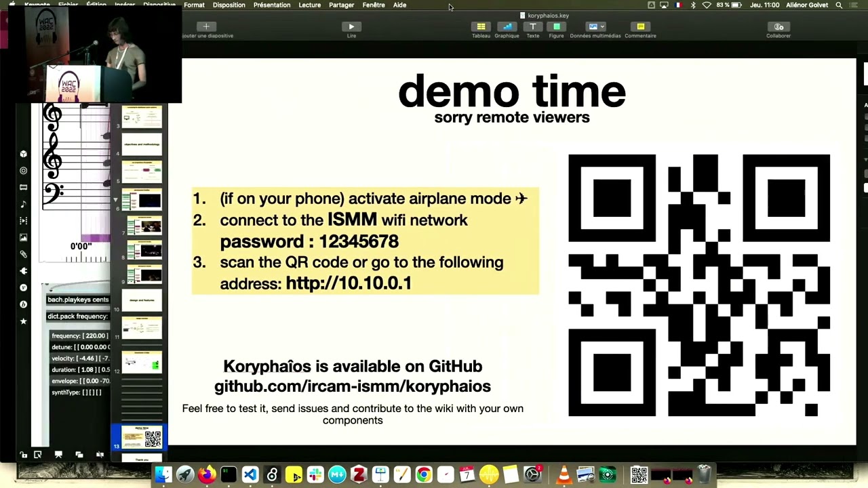The width and height of the screenshot is (868, 488).
Task: Select slide 11 thumbnail in navigator
Action: (142, 328)
